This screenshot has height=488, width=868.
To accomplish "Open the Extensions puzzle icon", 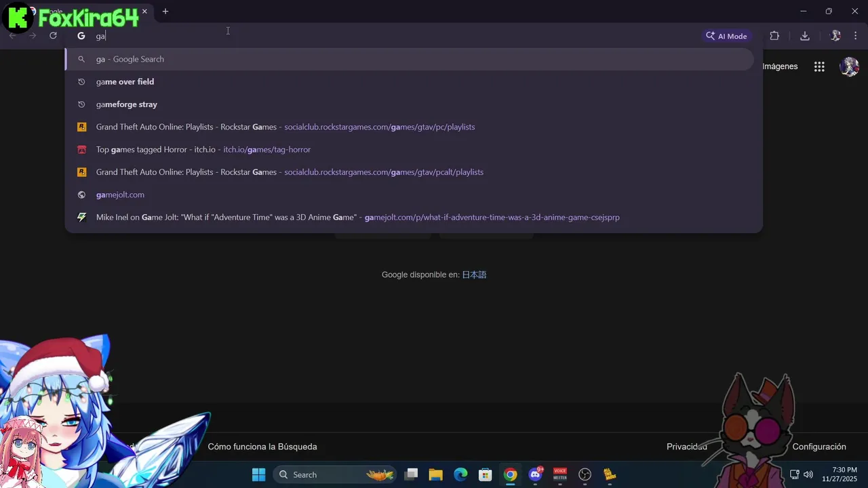I will tap(774, 36).
